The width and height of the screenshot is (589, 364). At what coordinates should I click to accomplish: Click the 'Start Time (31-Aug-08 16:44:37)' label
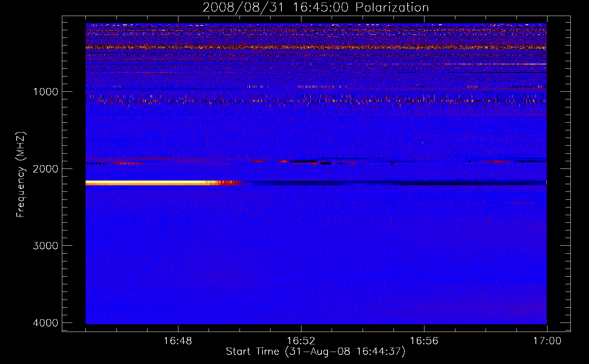pos(316,352)
